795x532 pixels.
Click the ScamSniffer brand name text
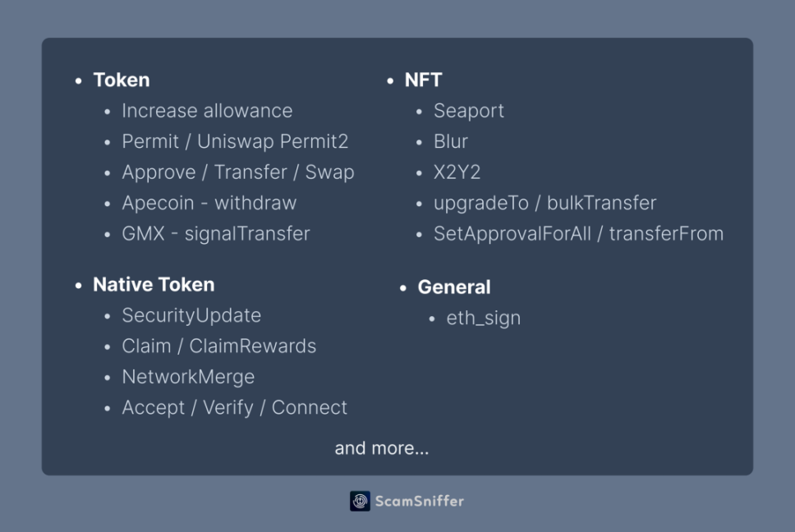click(x=419, y=501)
